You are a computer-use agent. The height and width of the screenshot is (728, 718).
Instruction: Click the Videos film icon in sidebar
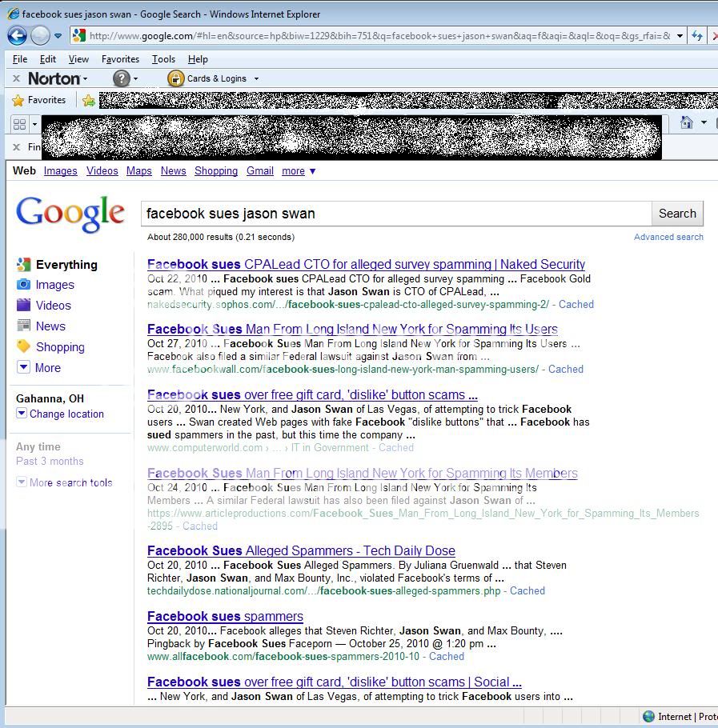[x=23, y=305]
